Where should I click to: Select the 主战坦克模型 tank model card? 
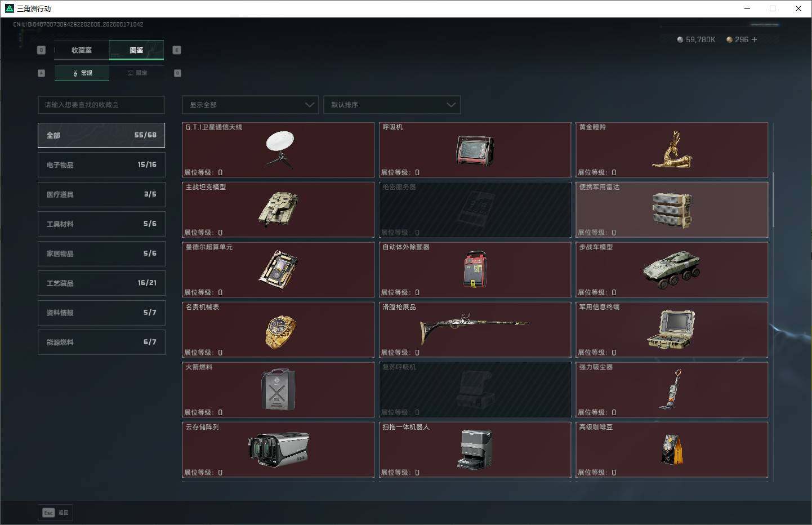tap(278, 210)
